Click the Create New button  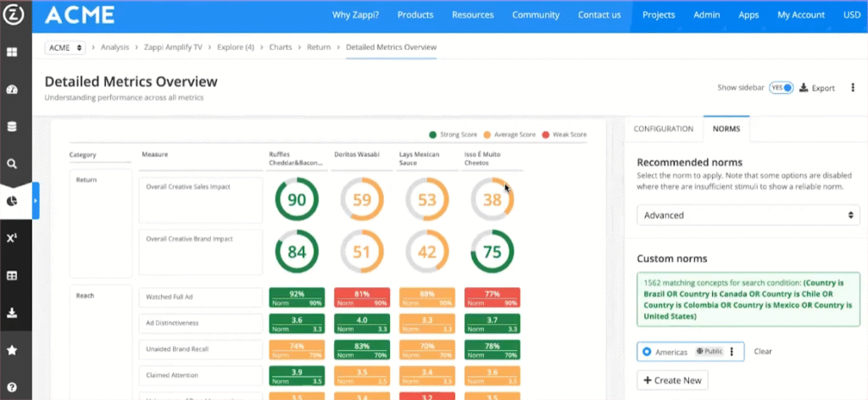tap(672, 381)
